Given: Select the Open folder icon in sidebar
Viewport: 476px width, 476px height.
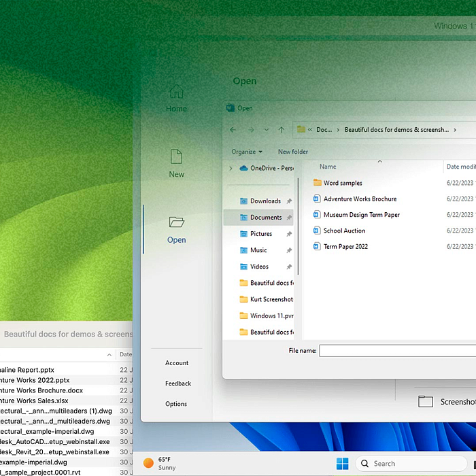Looking at the screenshot, I should 176,222.
